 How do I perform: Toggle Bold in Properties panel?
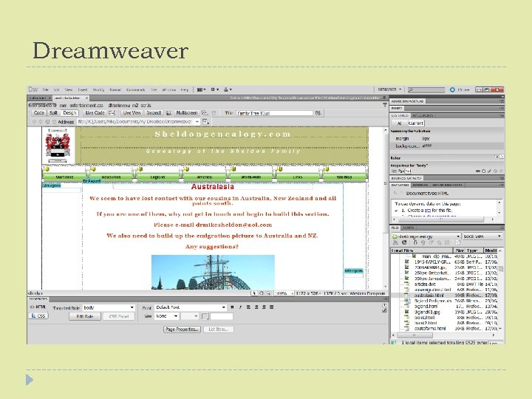232,307
